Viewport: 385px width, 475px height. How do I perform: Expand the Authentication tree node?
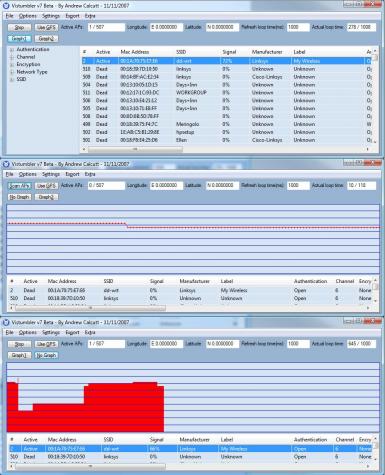pyautogui.click(x=12, y=50)
